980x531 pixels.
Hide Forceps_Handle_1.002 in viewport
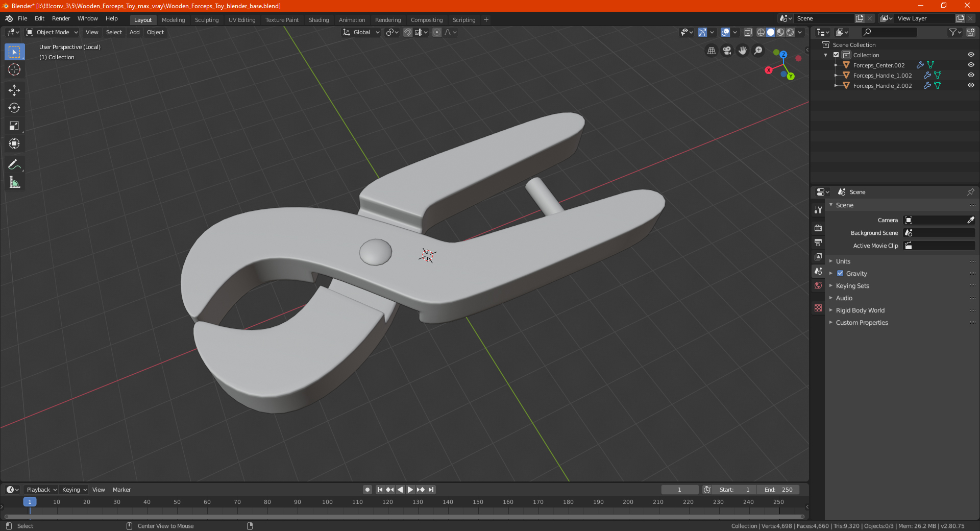pos(971,75)
